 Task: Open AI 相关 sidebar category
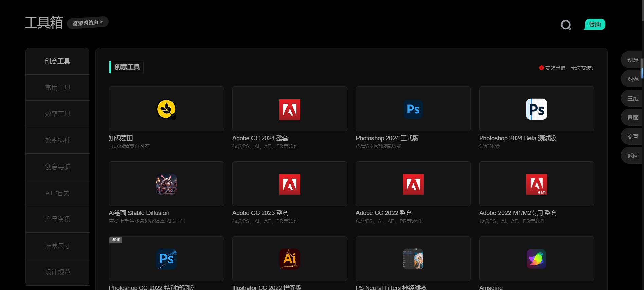pyautogui.click(x=57, y=193)
